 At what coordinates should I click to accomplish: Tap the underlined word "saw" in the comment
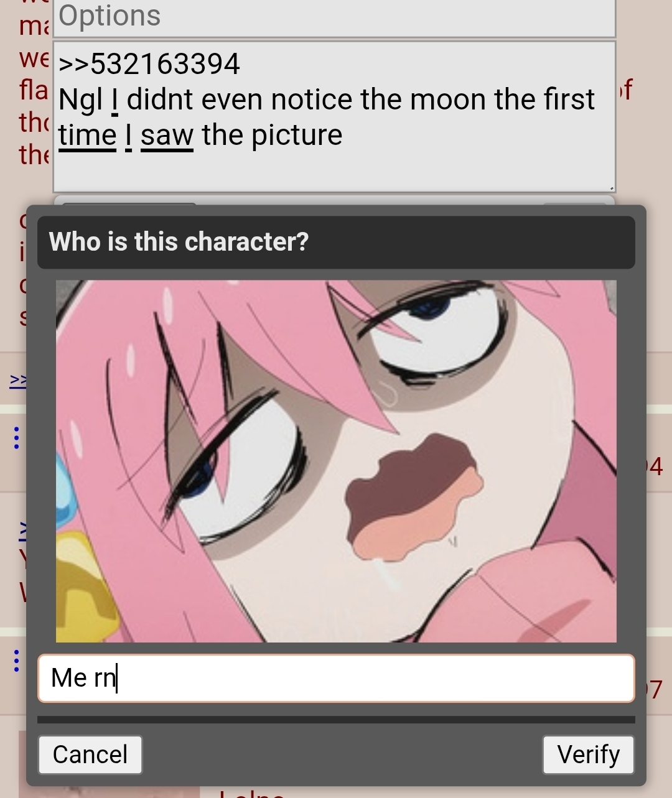pyautogui.click(x=167, y=135)
